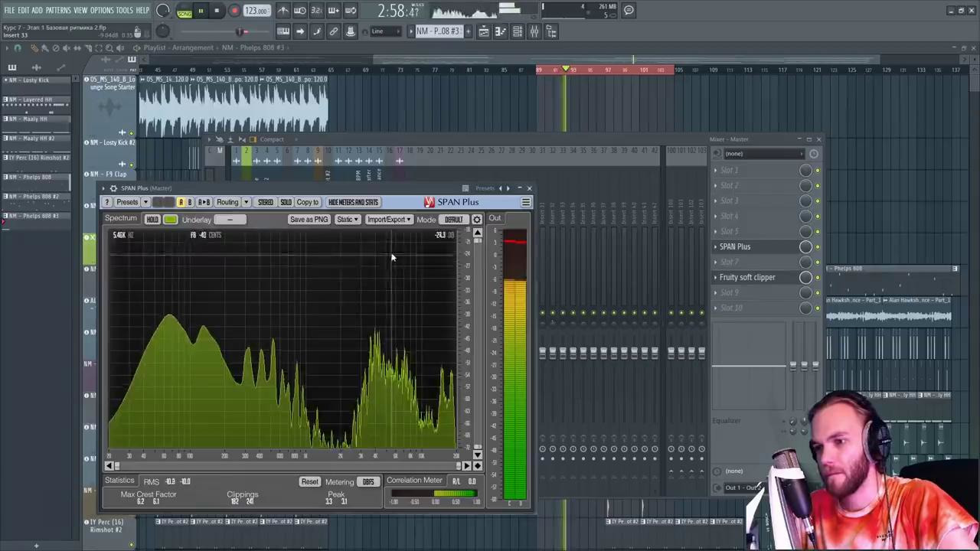This screenshot has width=980, height=551.
Task: Click the SPAN Plus help question mark
Action: (107, 202)
